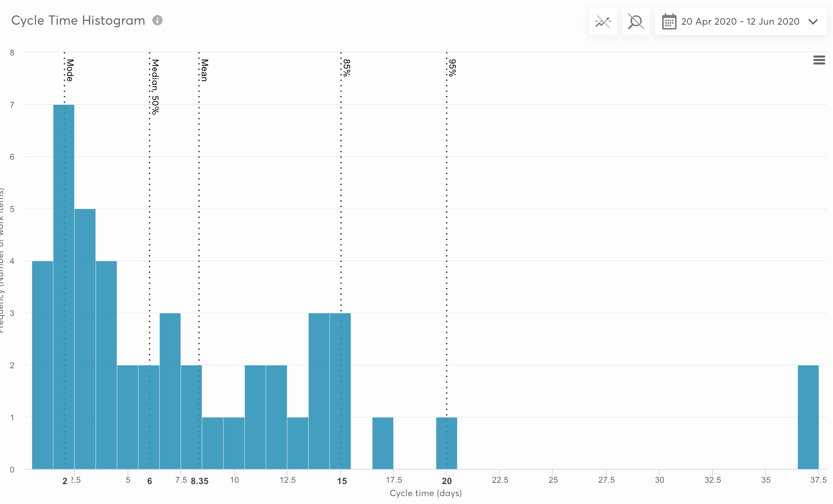Expand the date range chevron arrow
Viewport: 833px width, 504px height.
point(813,22)
